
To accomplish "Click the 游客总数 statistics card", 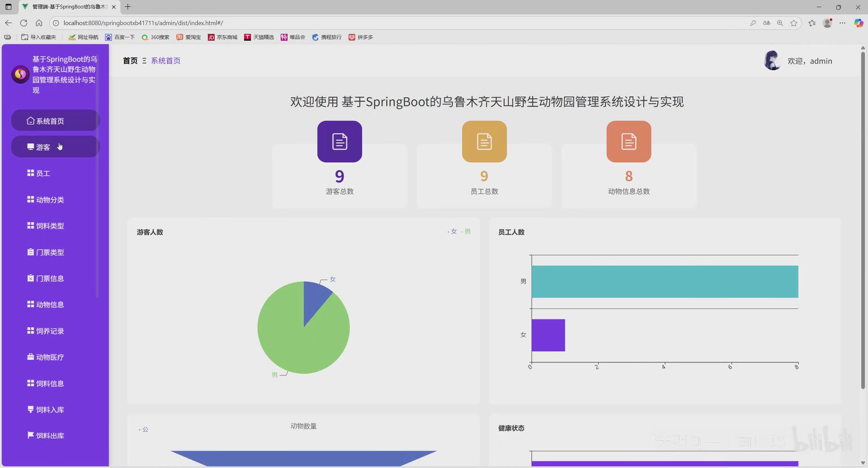I will point(340,176).
